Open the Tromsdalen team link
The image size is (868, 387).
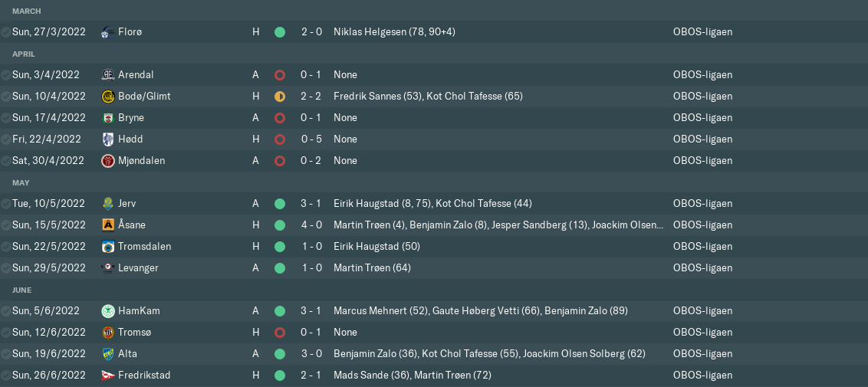[x=144, y=247]
